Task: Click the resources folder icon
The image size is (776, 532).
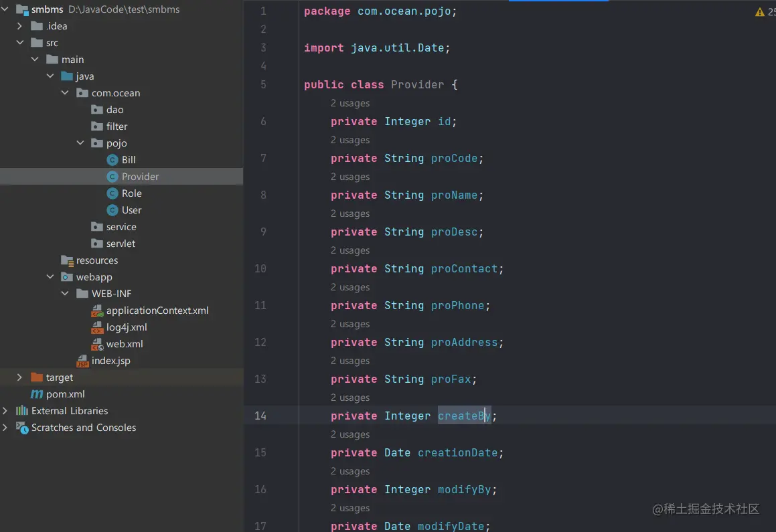Action: tap(67, 260)
